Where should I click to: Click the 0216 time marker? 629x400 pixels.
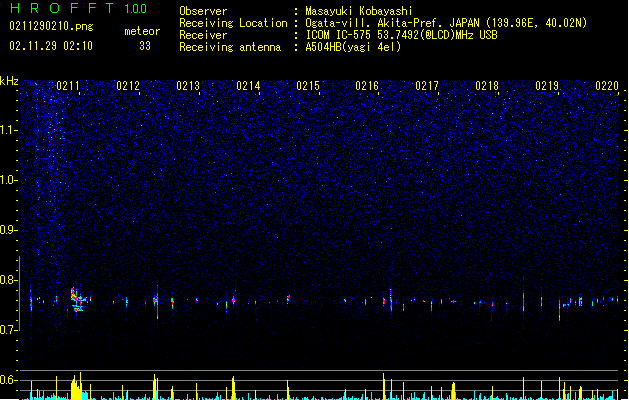click(x=367, y=86)
